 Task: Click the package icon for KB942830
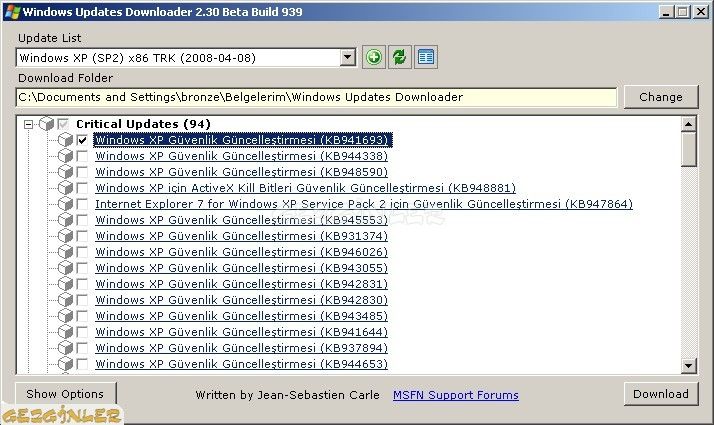point(66,300)
